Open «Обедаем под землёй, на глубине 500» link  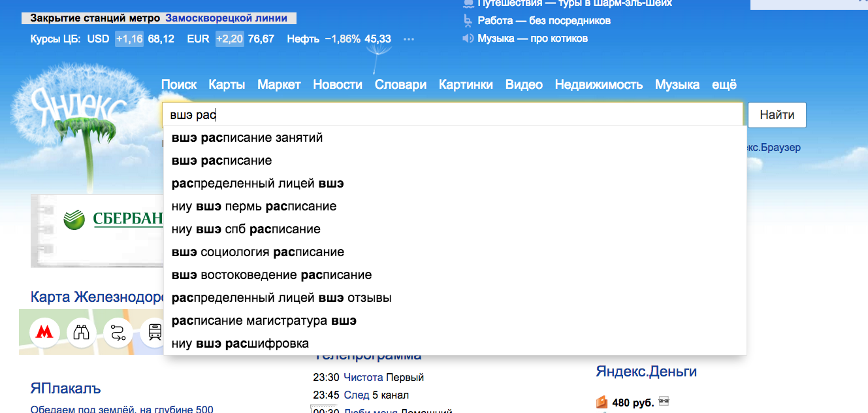pos(121,409)
